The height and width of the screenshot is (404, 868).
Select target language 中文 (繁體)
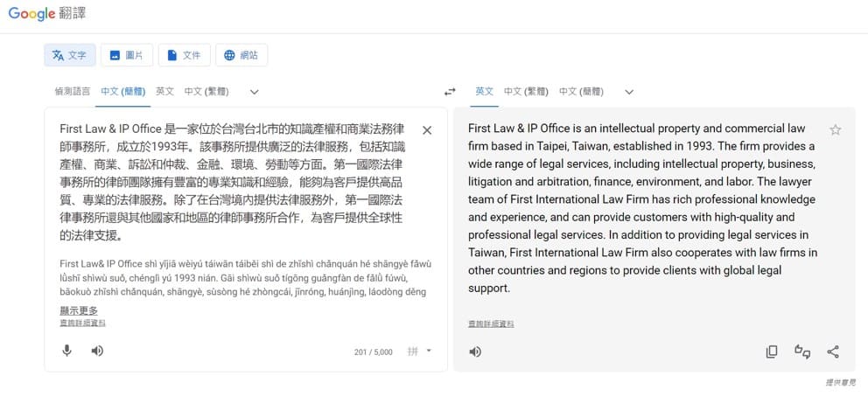click(526, 91)
